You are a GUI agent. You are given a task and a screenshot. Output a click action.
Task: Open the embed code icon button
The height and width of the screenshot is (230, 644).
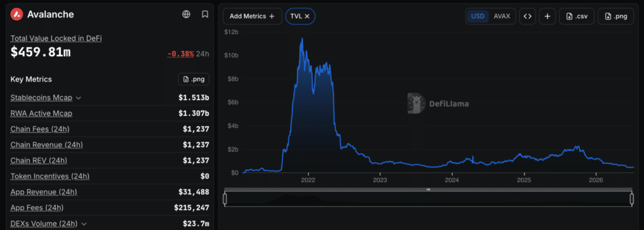tap(528, 16)
